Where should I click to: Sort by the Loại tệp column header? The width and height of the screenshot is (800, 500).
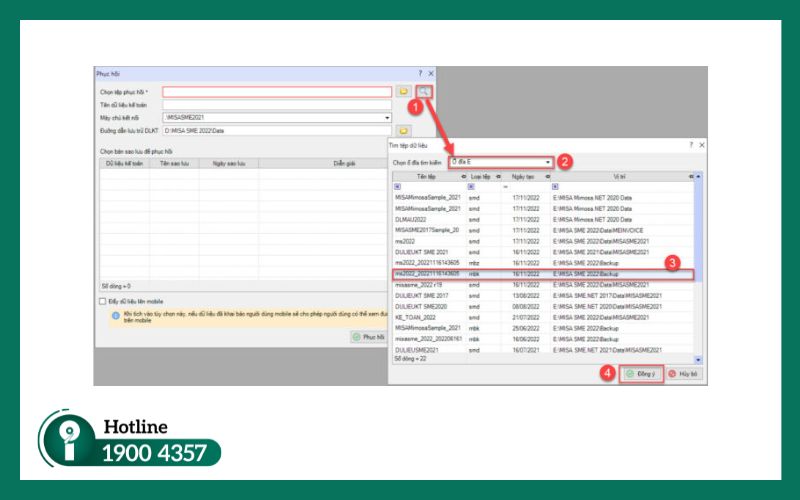tap(481, 177)
